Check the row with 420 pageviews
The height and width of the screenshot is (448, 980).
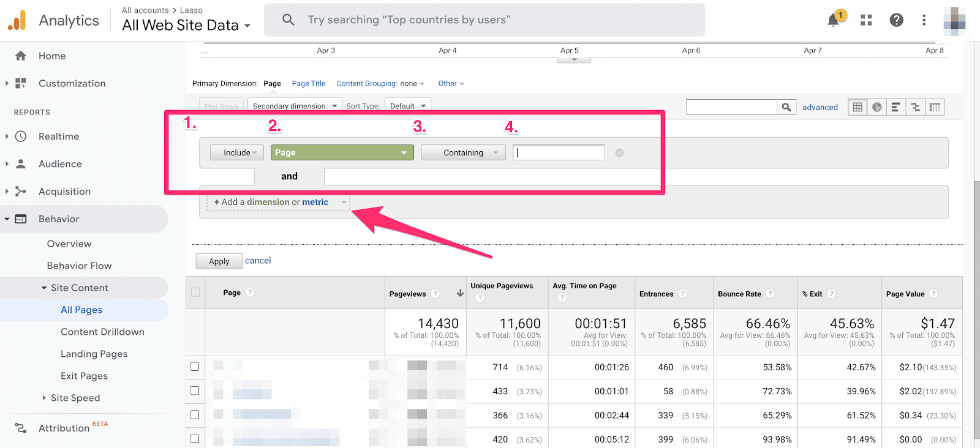point(195,438)
